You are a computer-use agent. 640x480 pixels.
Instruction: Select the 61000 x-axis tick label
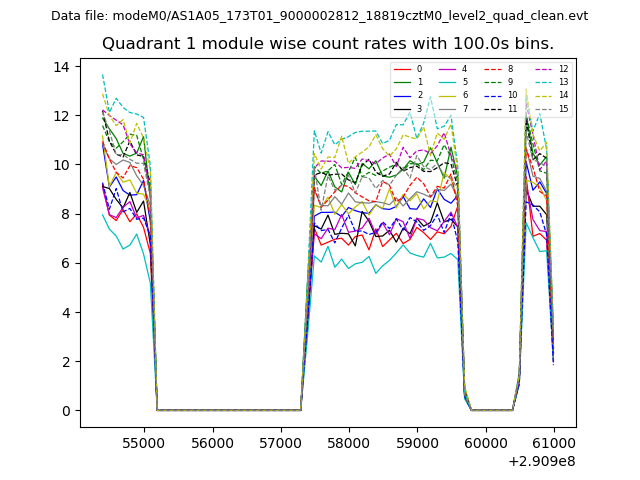coord(555,441)
